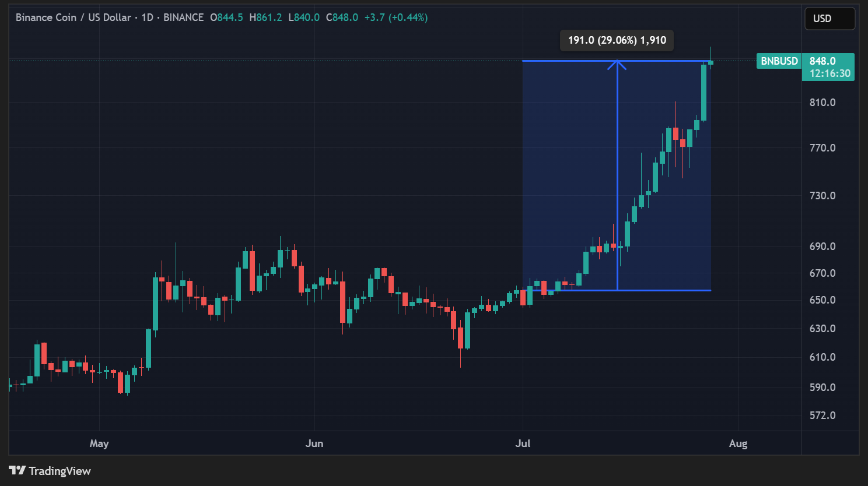The width and height of the screenshot is (868, 486).
Task: Click the May label on time axis
Action: pyautogui.click(x=99, y=443)
